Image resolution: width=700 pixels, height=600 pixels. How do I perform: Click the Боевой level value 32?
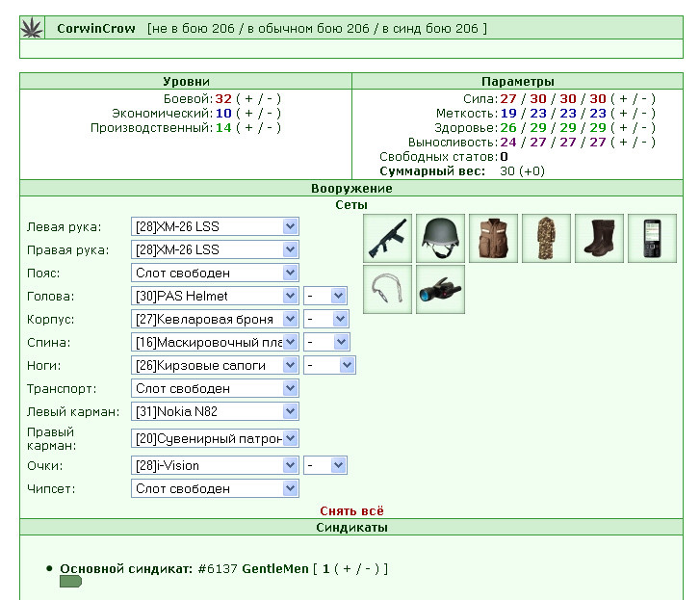[223, 98]
